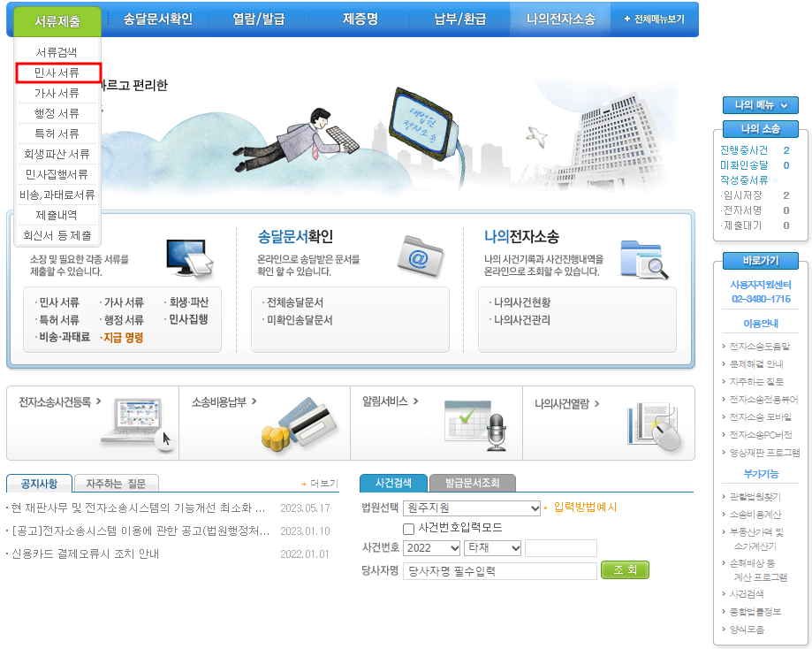
Task: Open the 종합법률정보 link
Action: pyautogui.click(x=755, y=612)
